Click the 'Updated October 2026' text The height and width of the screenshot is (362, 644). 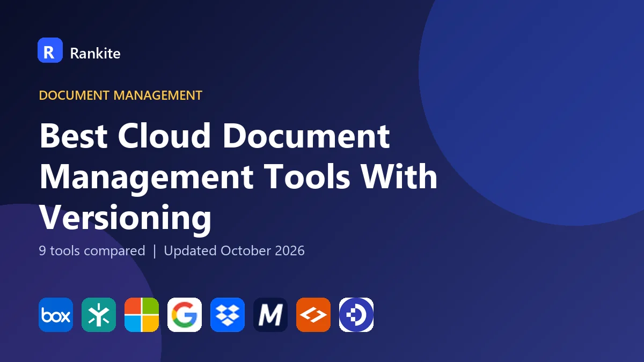[x=235, y=250]
